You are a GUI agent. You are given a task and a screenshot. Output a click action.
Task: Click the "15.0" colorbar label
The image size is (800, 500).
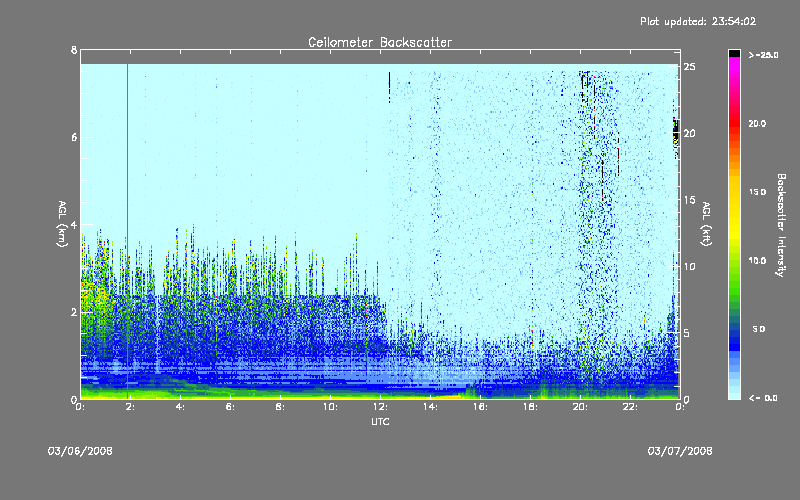pos(757,192)
